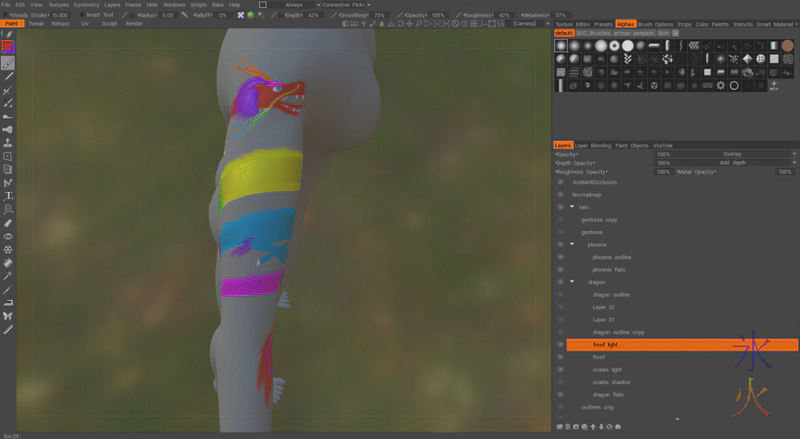Toggle visibility of Normalmap layer

(560, 194)
